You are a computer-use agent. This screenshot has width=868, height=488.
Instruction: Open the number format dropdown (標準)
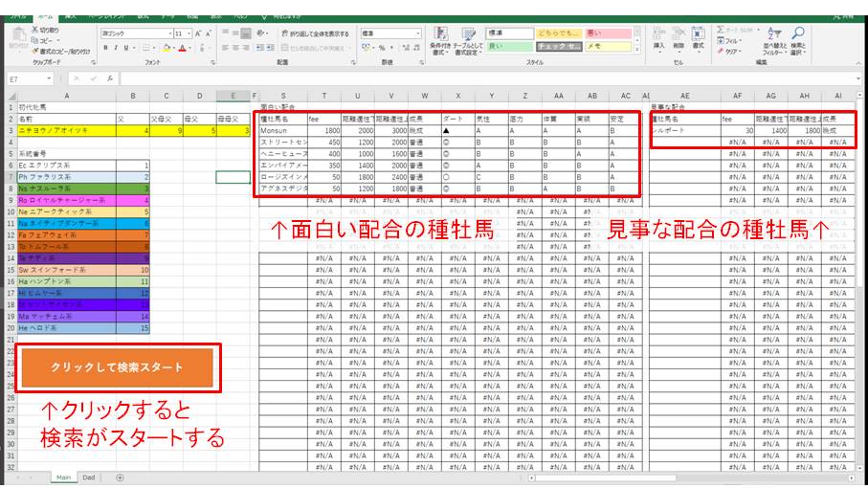(418, 33)
